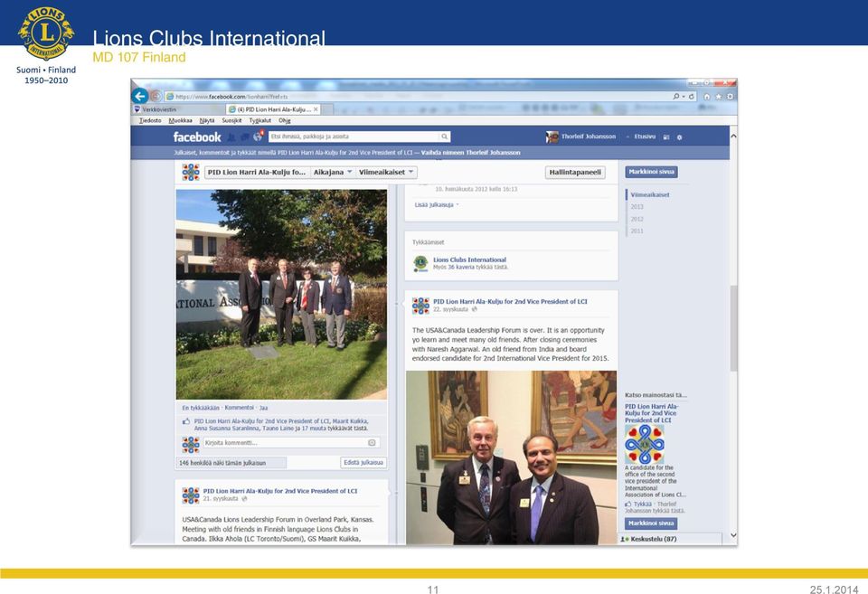Open the notifications globe icon
This screenshot has height=594, width=868.
tap(258, 137)
